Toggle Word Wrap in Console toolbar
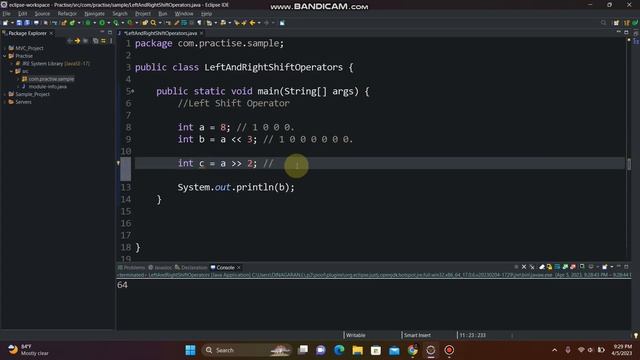 (557, 267)
